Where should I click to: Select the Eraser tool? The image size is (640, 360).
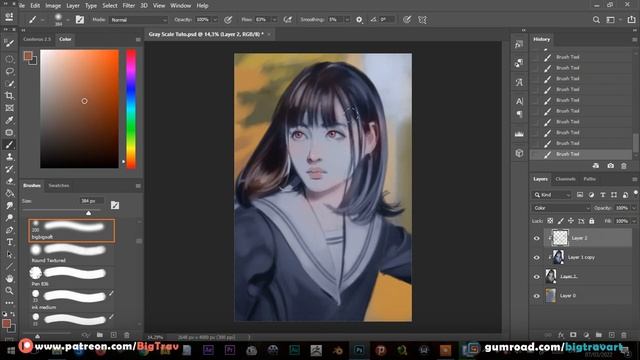pyautogui.click(x=9, y=181)
